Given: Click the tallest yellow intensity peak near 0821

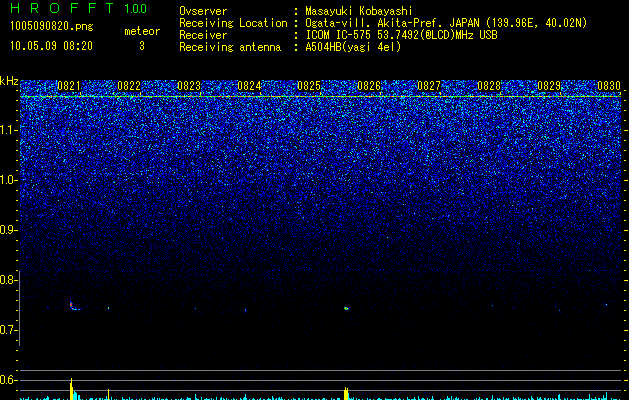Looking at the screenshot, I should (71, 389).
